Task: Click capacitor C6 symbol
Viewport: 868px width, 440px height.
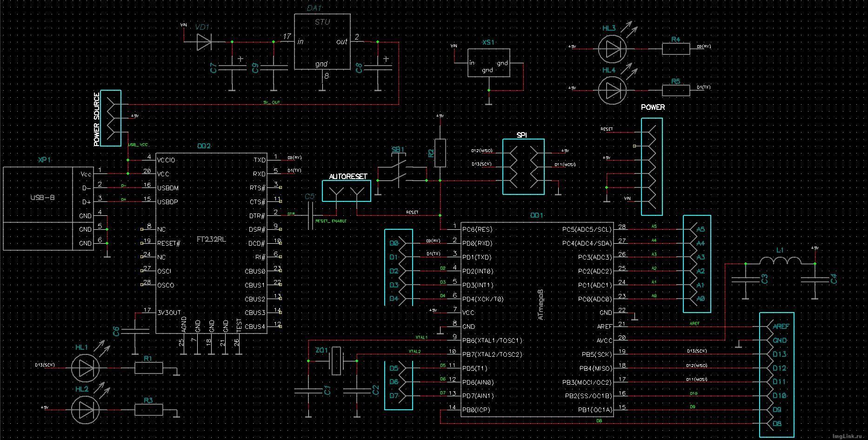Action: 135,330
